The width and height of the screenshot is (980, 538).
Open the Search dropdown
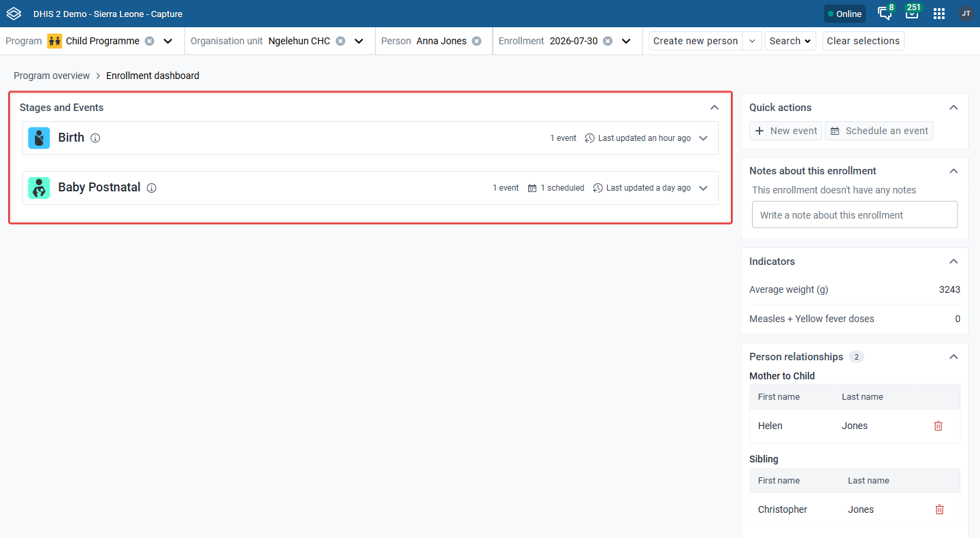[x=790, y=41]
